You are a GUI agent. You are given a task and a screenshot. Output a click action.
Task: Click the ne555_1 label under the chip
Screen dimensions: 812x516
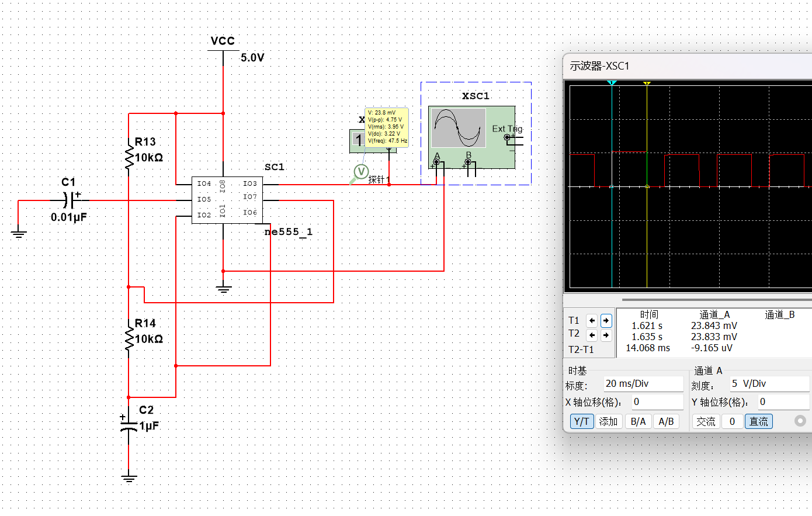point(289,232)
